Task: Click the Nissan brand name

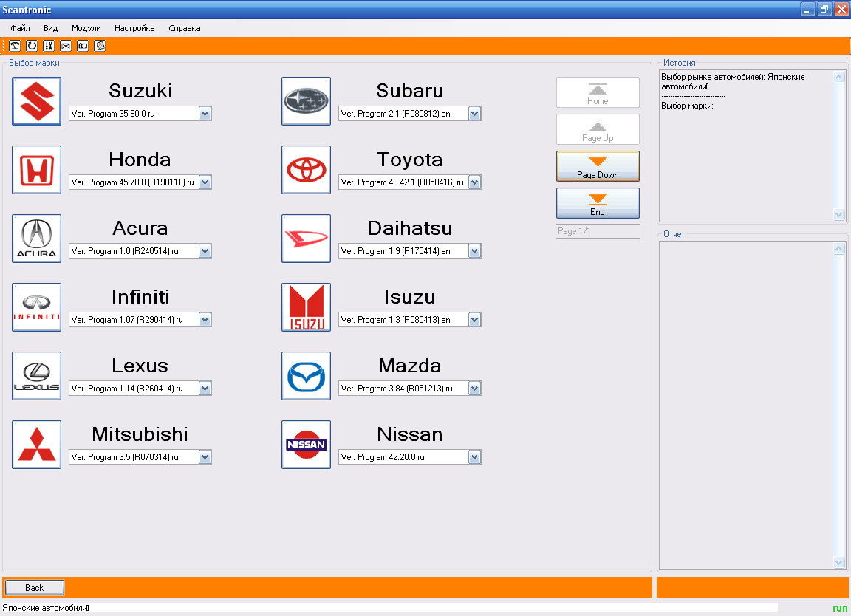Action: tap(410, 434)
